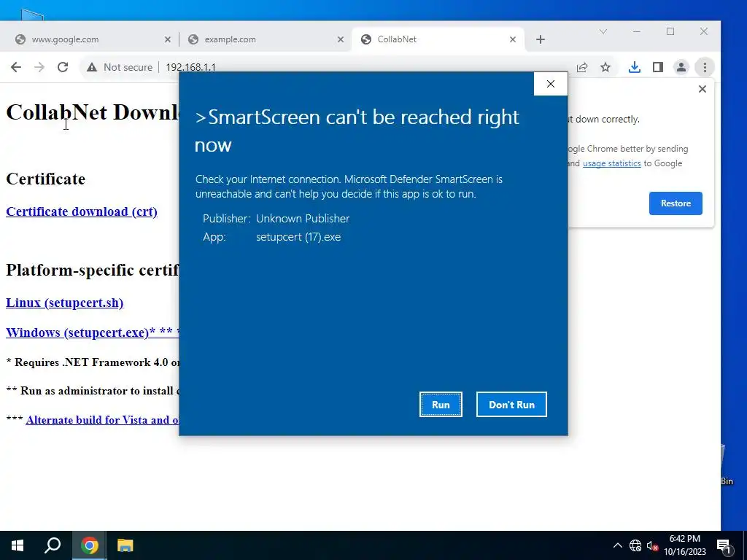Open the tab search chevron
Viewport: 747px width, 560px height.
point(603,31)
